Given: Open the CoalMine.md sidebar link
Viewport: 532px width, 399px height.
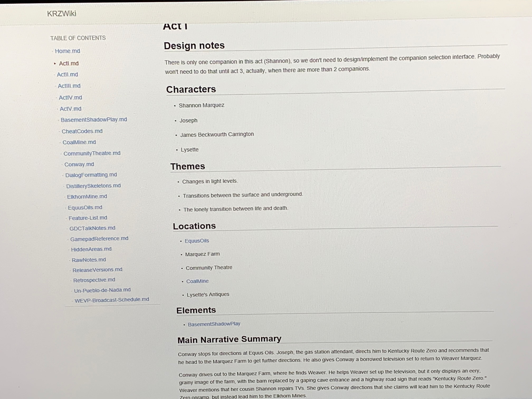Looking at the screenshot, I should point(79,142).
